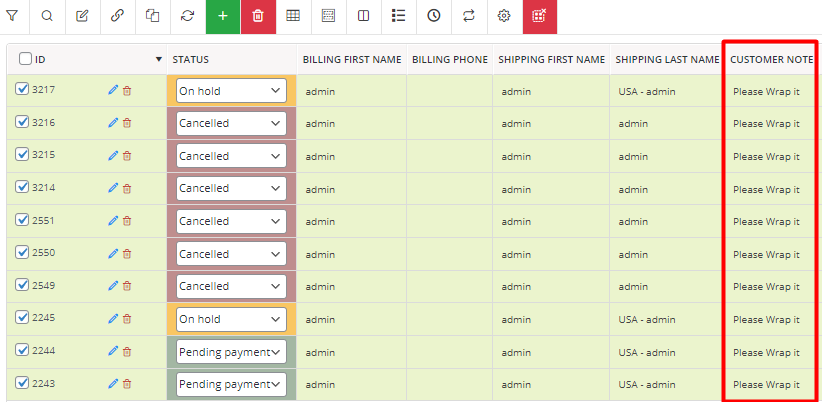This screenshot has width=822, height=402.
Task: Click the USA - admin cell for order 2245
Action: (647, 319)
